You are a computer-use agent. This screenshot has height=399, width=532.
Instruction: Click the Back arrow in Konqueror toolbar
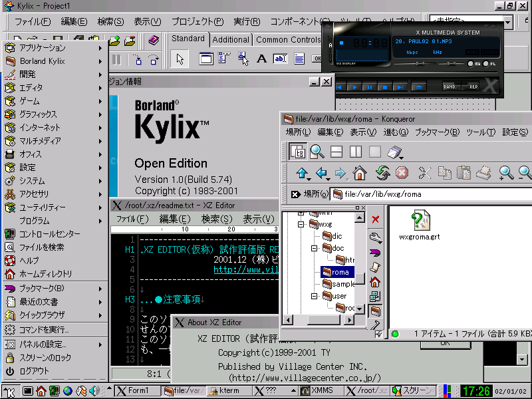322,174
